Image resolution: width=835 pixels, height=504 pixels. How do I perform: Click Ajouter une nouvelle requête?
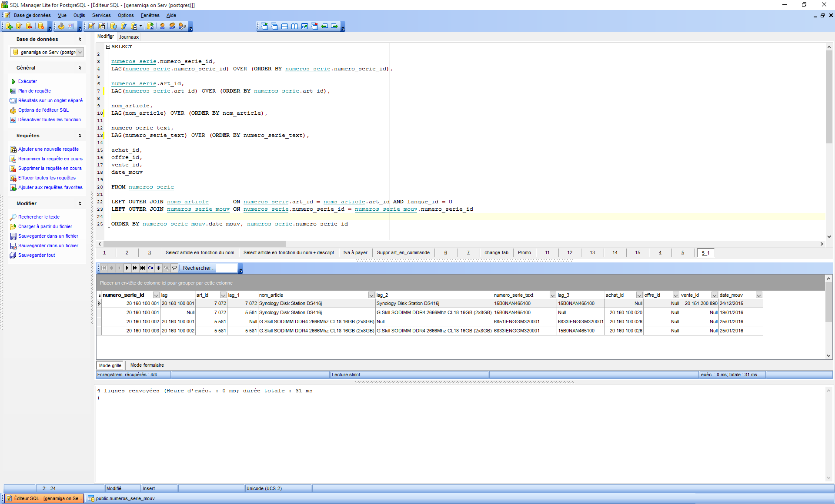click(48, 149)
